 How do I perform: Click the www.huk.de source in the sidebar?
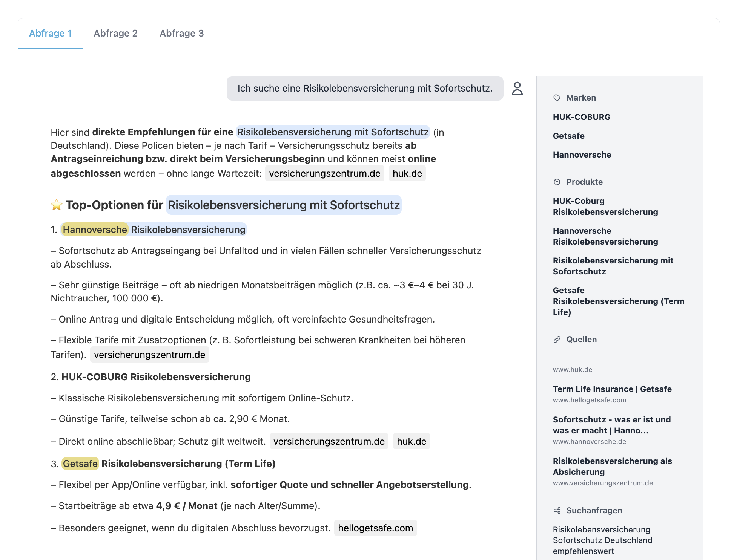pos(572,370)
